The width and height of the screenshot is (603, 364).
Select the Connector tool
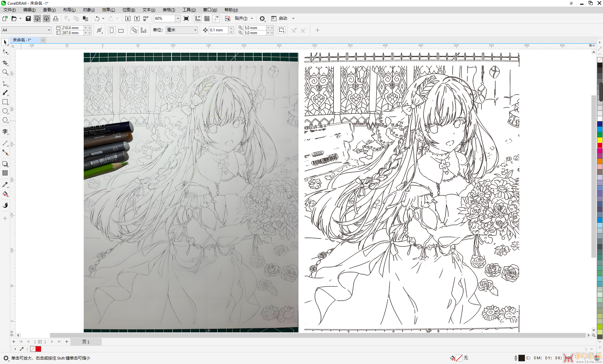point(5,153)
